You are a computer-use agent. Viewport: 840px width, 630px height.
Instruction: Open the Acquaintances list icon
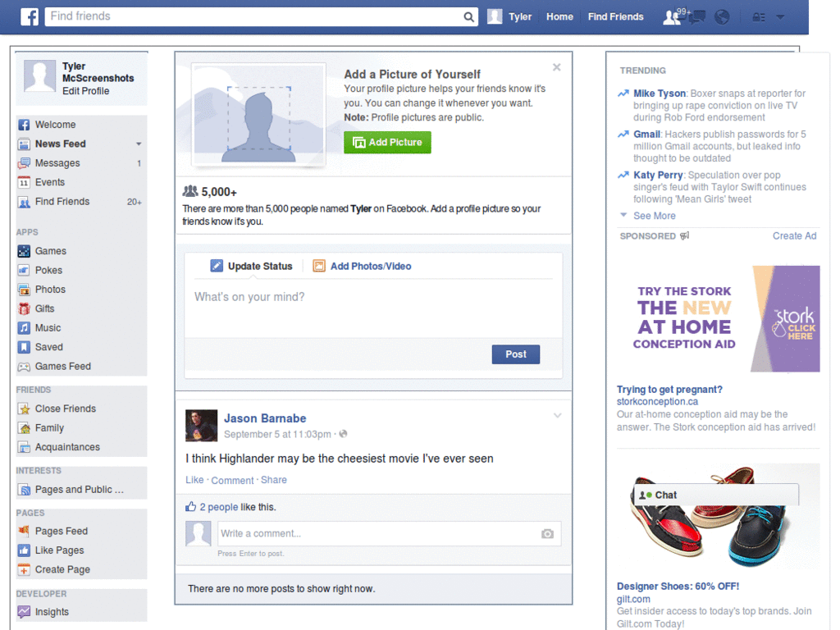click(x=24, y=447)
